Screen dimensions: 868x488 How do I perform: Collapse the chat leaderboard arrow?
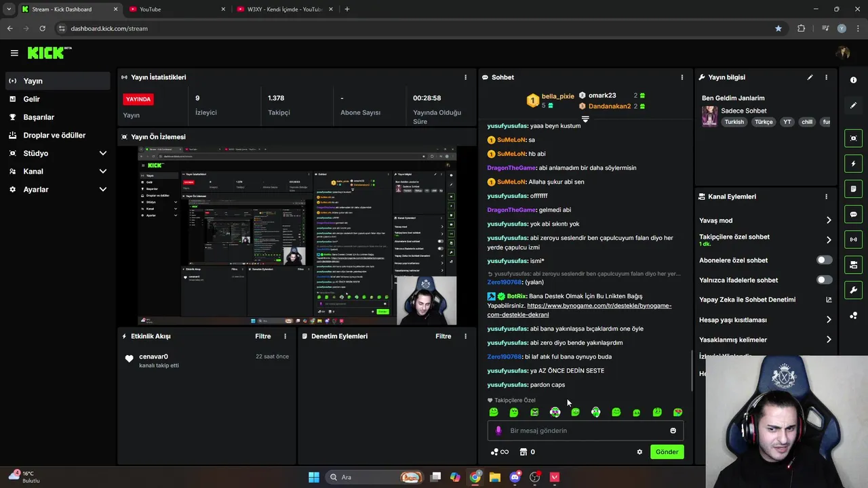coord(585,119)
